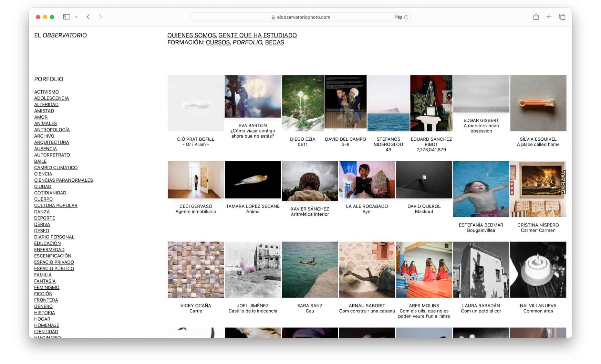
Task: Show the tab overview
Action: tap(562, 17)
